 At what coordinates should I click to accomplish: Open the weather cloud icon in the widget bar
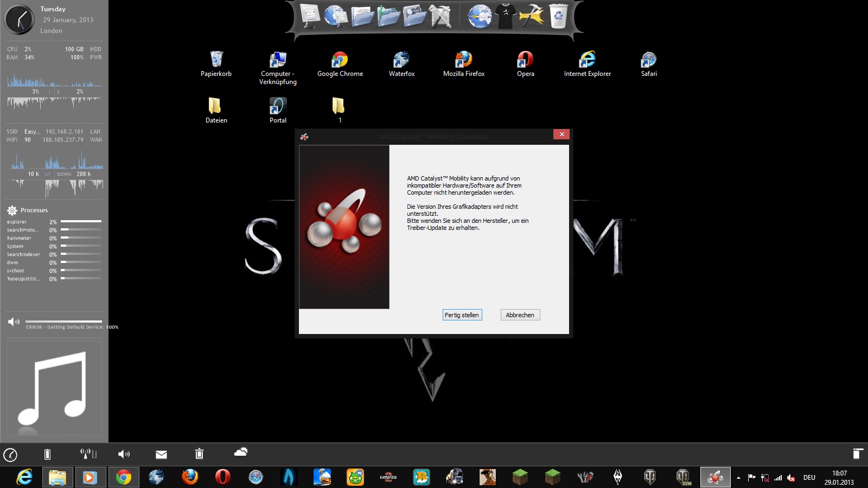241,451
